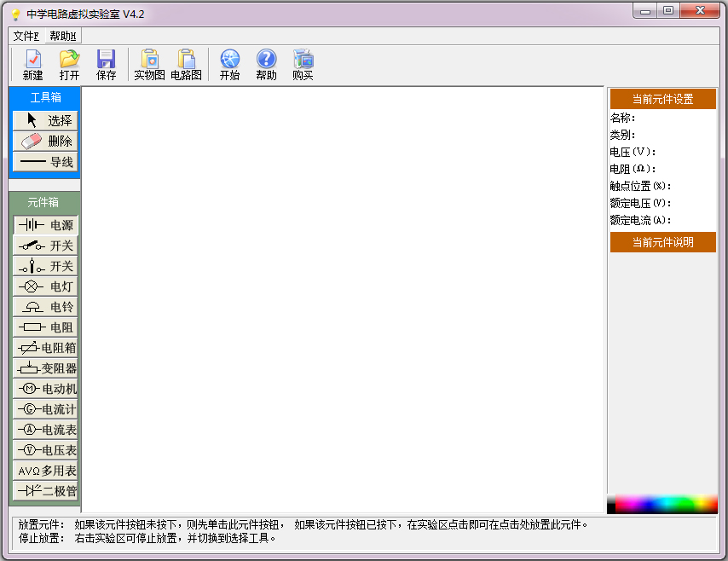728x561 pixels.
Task: Select the AVΩ多用表 multimeter component
Action: click(45, 471)
